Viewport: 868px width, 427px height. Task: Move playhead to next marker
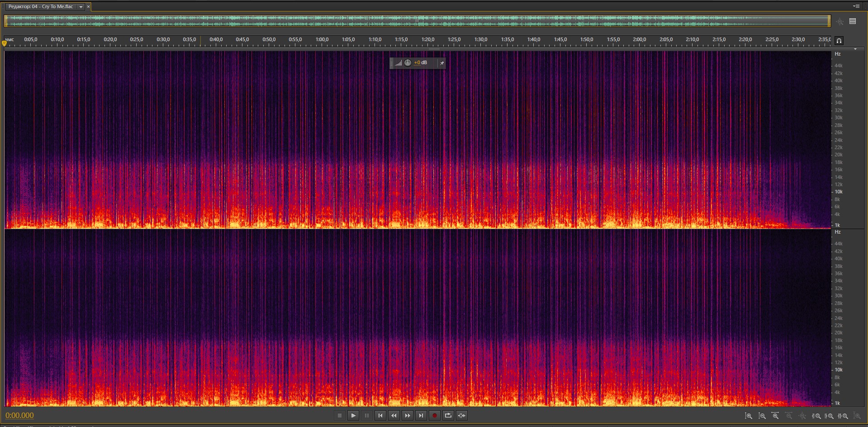(x=421, y=416)
